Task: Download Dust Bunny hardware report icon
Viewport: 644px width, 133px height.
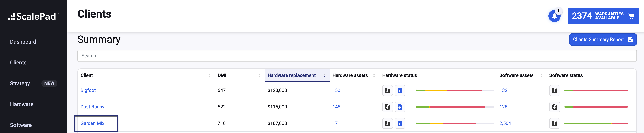Action: point(387,107)
